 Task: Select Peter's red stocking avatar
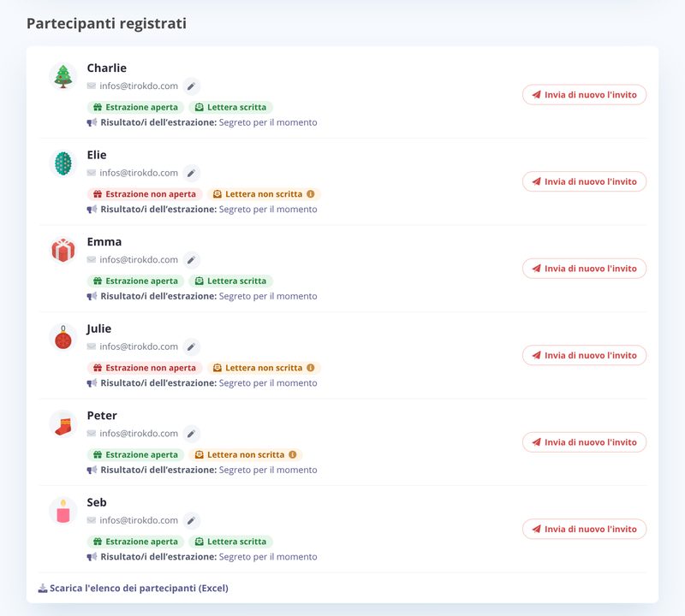pyautogui.click(x=63, y=423)
